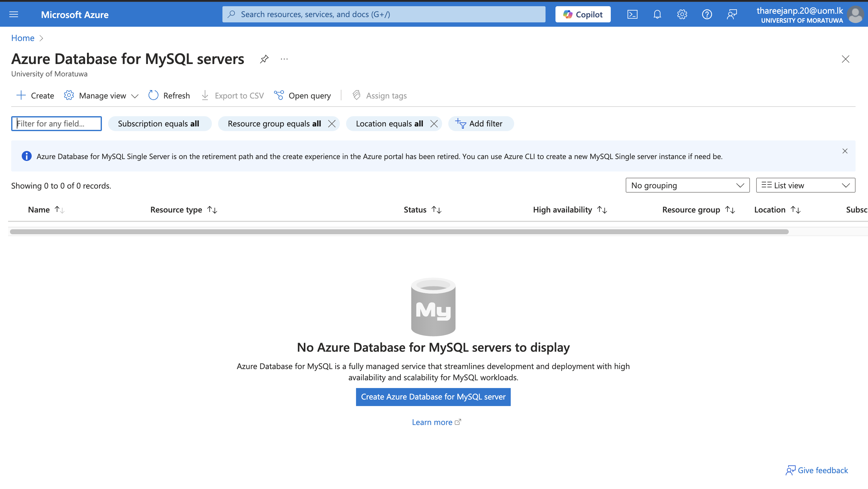This screenshot has height=489, width=868.
Task: Click the top bar feedback icon
Action: [732, 14]
